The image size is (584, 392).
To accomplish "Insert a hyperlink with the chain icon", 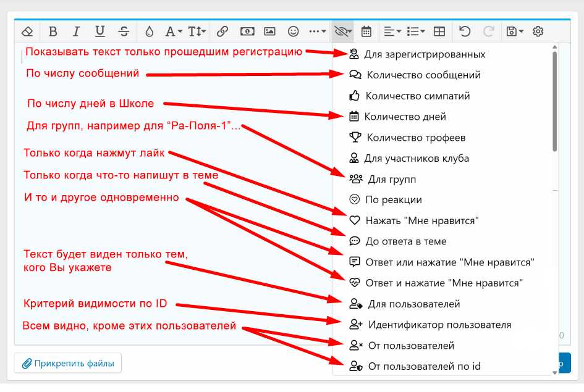I will point(222,31).
